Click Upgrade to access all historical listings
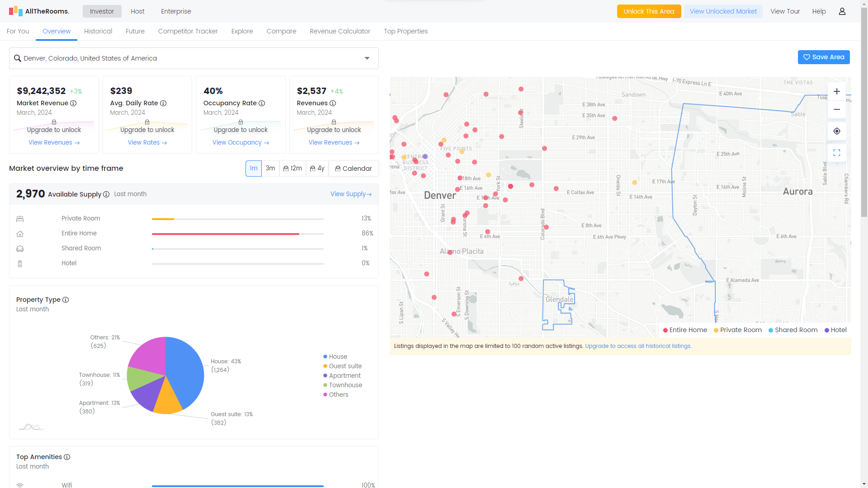This screenshot has height=488, width=868. (638, 346)
